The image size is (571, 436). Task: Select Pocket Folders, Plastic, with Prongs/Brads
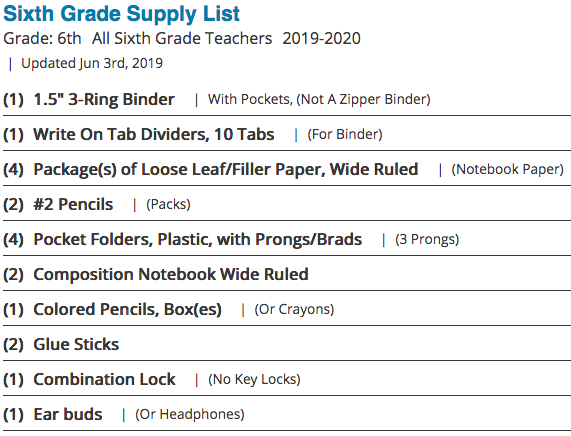click(x=197, y=240)
